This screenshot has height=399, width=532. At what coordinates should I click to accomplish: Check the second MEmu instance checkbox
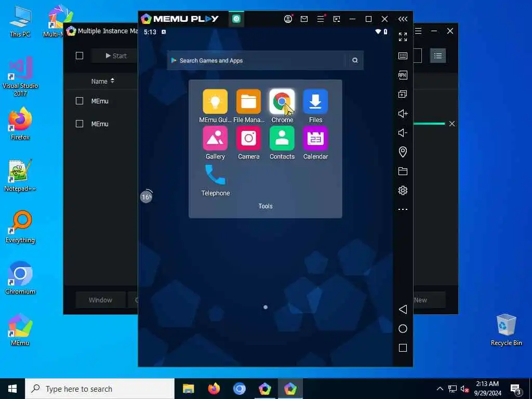click(x=79, y=124)
